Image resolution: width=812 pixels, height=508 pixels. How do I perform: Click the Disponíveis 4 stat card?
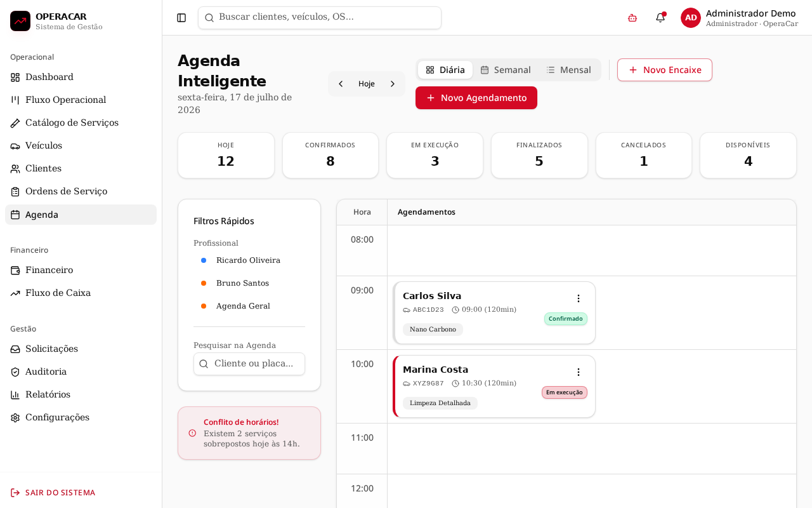click(x=748, y=156)
